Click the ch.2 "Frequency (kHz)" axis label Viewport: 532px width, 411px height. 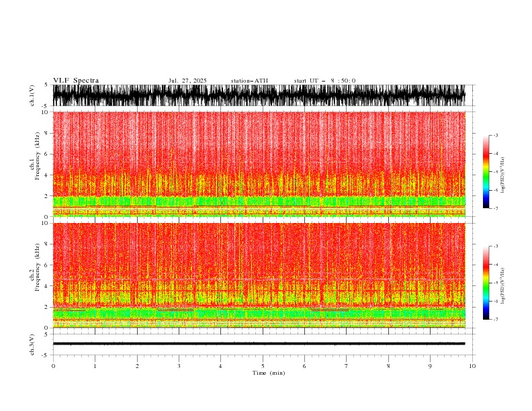pos(37,267)
